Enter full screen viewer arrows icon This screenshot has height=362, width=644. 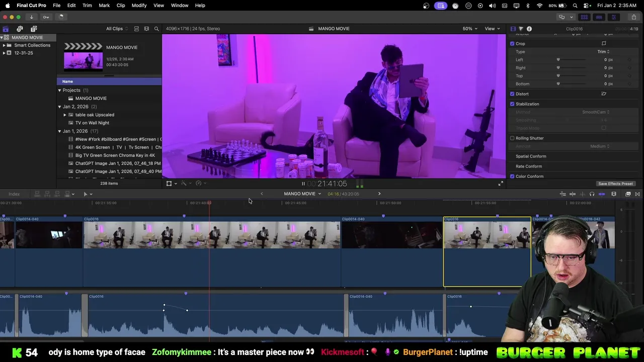click(x=501, y=184)
